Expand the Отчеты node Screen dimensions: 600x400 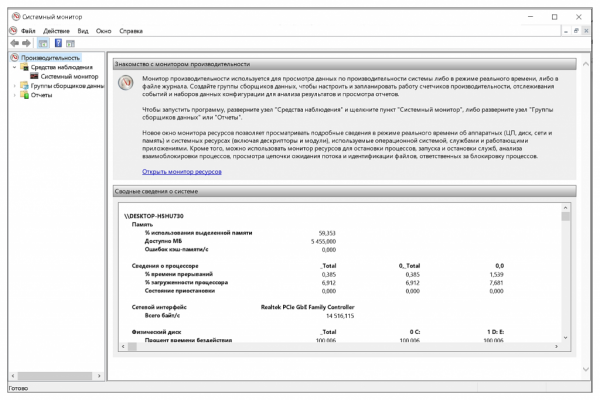(15, 95)
